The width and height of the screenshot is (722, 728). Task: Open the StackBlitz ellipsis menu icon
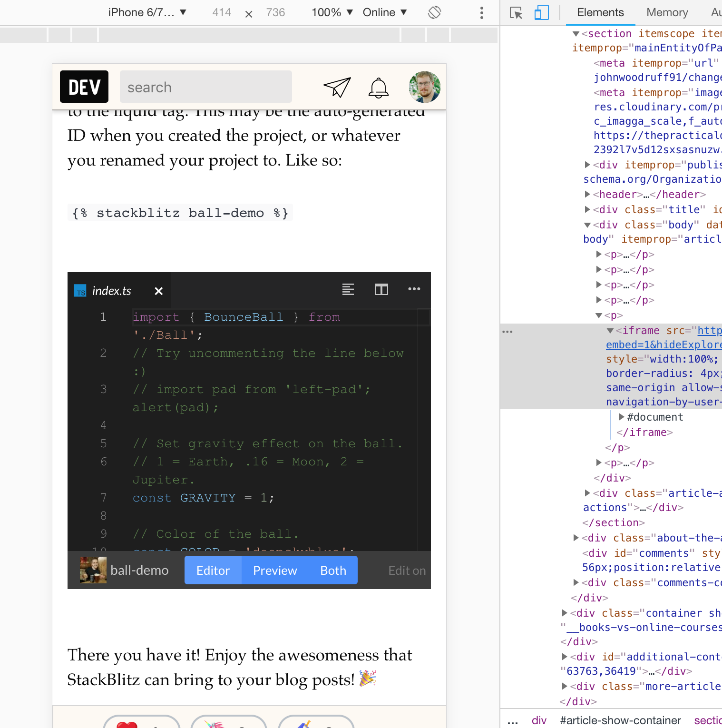point(414,289)
